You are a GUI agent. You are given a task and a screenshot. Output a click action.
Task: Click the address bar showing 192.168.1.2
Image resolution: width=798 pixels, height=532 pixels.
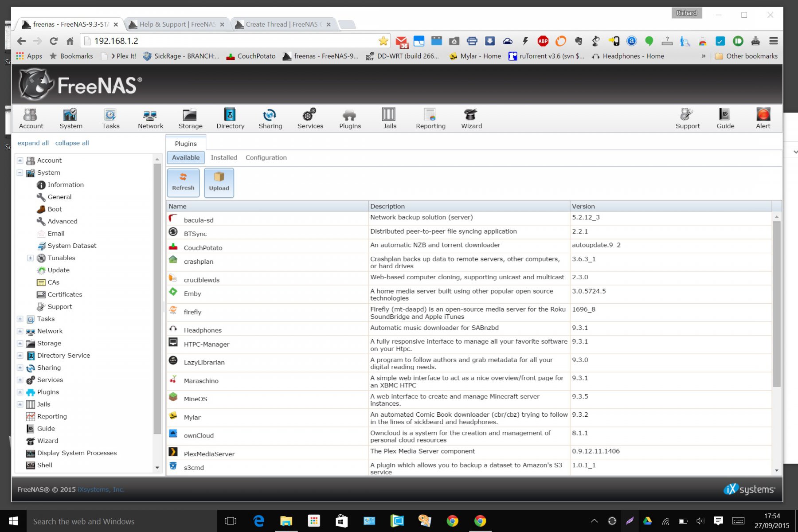coord(234,41)
